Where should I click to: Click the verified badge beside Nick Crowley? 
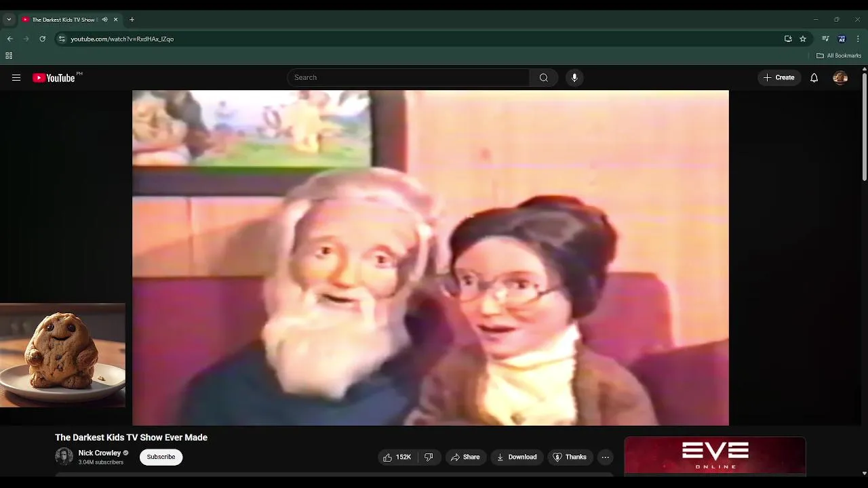(x=125, y=453)
